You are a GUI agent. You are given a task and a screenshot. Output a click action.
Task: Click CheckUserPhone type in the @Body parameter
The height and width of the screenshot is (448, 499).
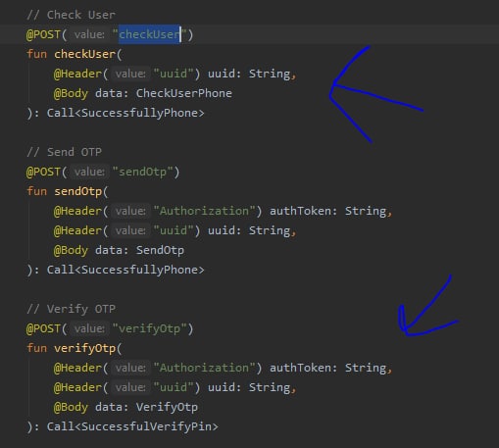pos(184,93)
